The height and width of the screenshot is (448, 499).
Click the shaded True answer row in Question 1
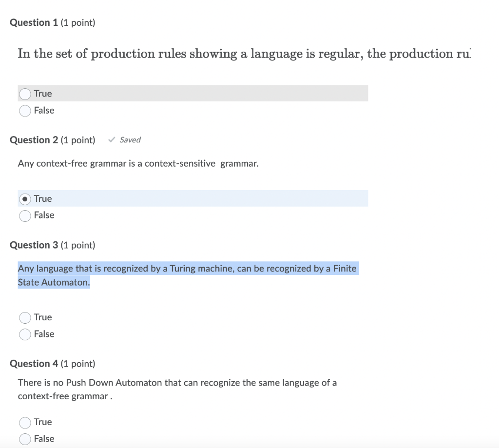(195, 93)
